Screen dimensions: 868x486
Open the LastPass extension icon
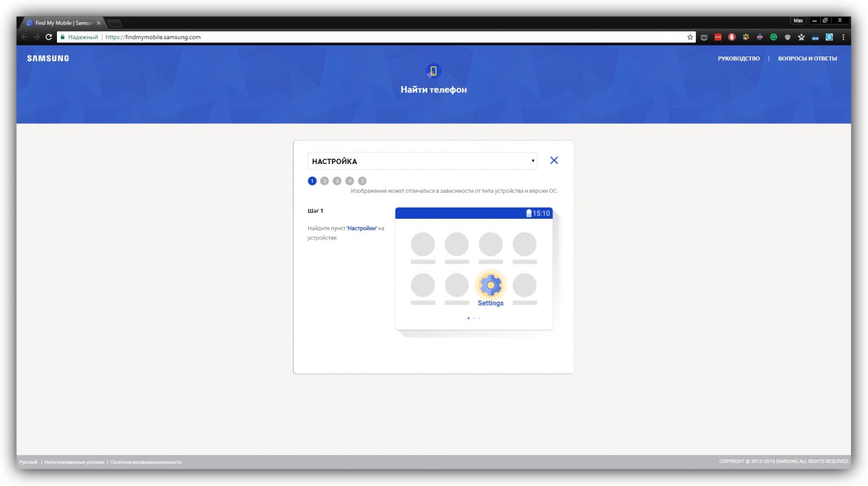click(718, 37)
